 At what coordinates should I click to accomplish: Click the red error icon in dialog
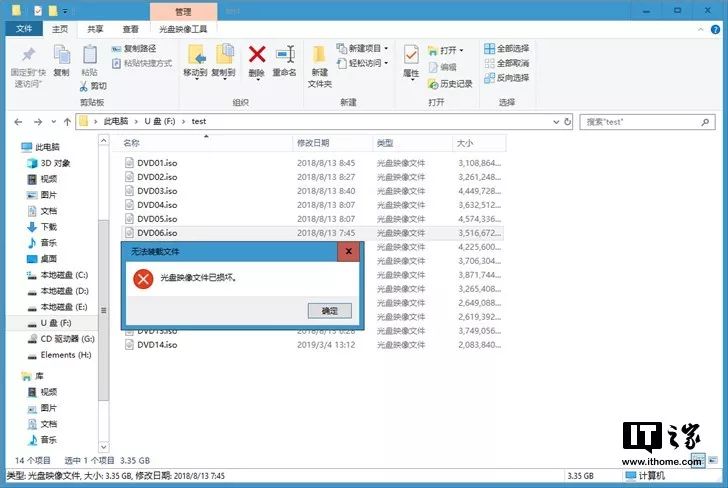click(x=143, y=277)
